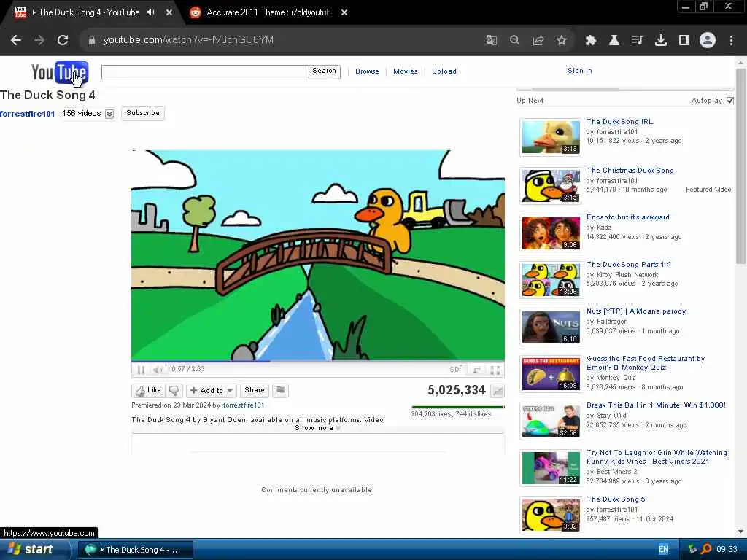
Task: Subscribe to forrestfire101 channel
Action: click(x=143, y=113)
